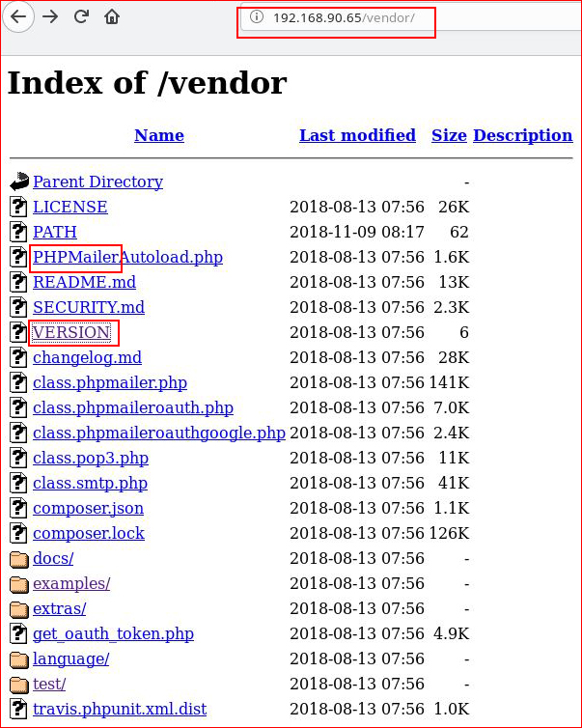
Task: Open the PATH file link
Action: point(55,232)
